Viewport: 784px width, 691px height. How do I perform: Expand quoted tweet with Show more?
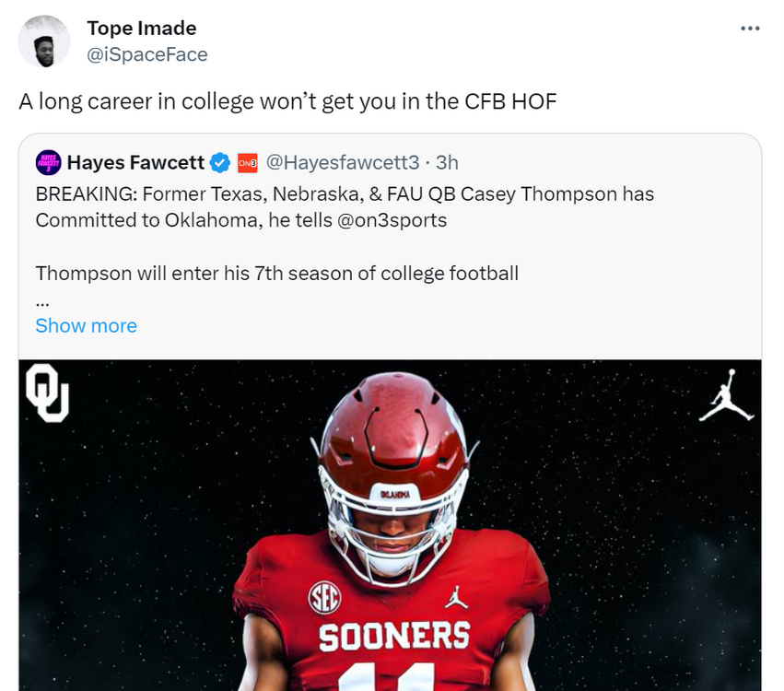(86, 325)
